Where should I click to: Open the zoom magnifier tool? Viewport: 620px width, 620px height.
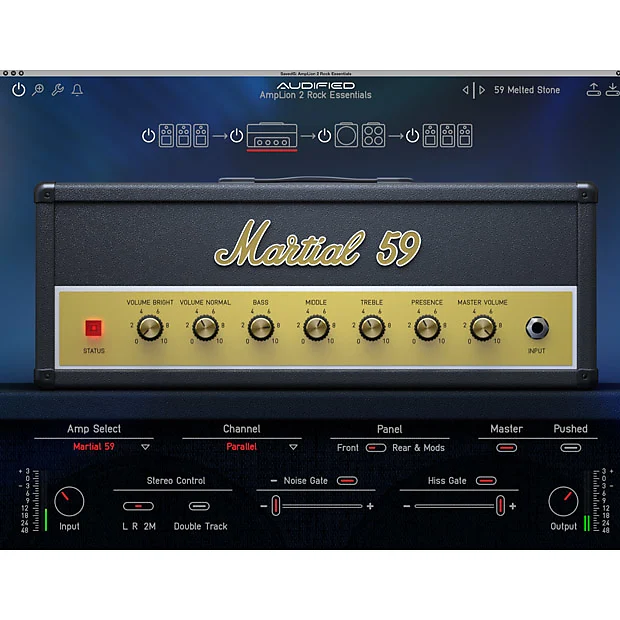coord(38,90)
